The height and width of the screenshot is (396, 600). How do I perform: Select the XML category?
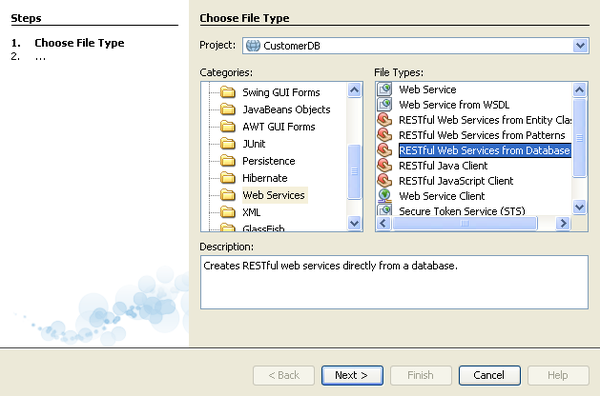(251, 212)
